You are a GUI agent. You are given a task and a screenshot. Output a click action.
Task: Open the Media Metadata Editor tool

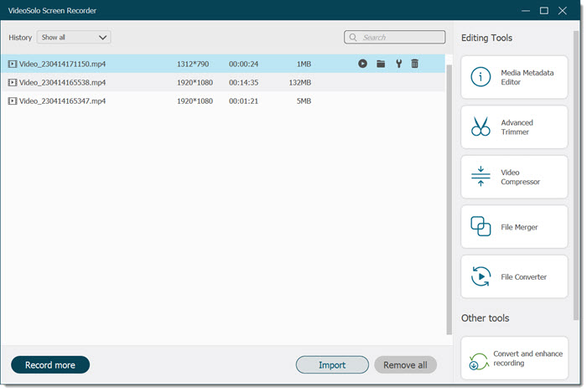pyautogui.click(x=514, y=78)
